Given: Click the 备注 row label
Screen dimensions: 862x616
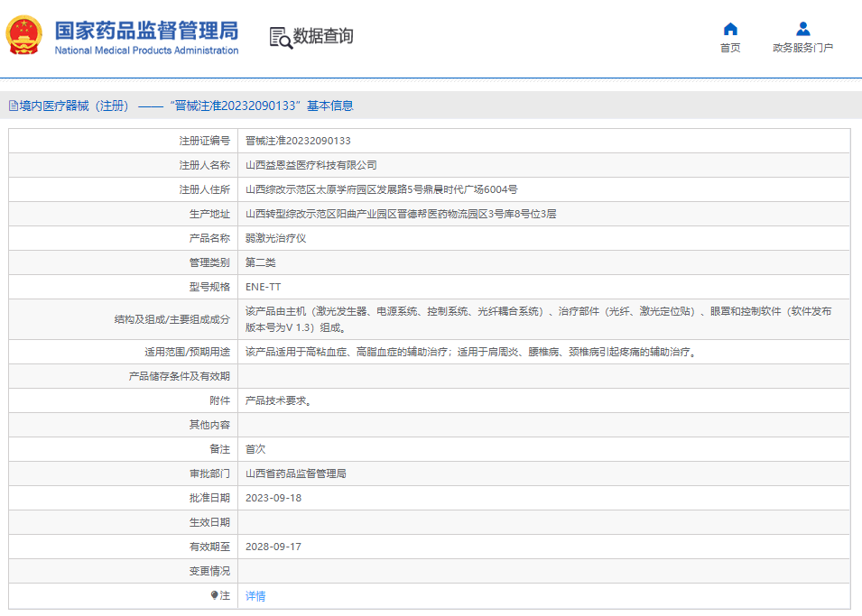Looking at the screenshot, I should (220, 449).
